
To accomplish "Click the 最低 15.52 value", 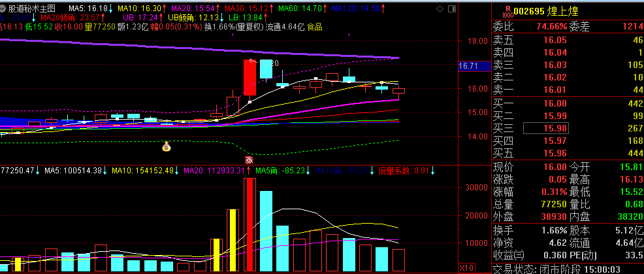I will tap(630, 192).
